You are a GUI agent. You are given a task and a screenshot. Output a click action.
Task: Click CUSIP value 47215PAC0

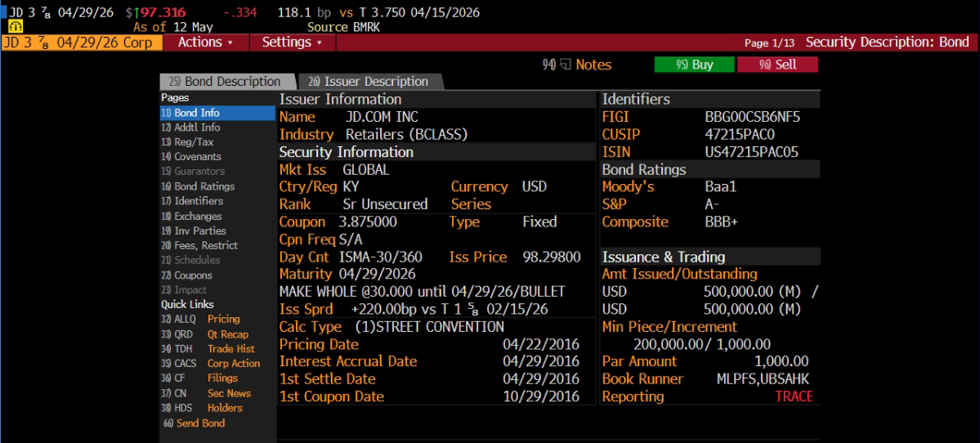pos(740,134)
